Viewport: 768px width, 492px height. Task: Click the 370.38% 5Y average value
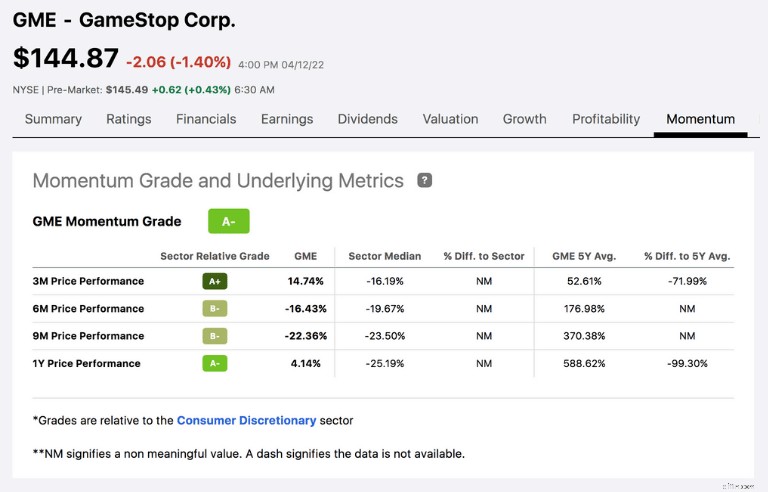[x=584, y=336]
